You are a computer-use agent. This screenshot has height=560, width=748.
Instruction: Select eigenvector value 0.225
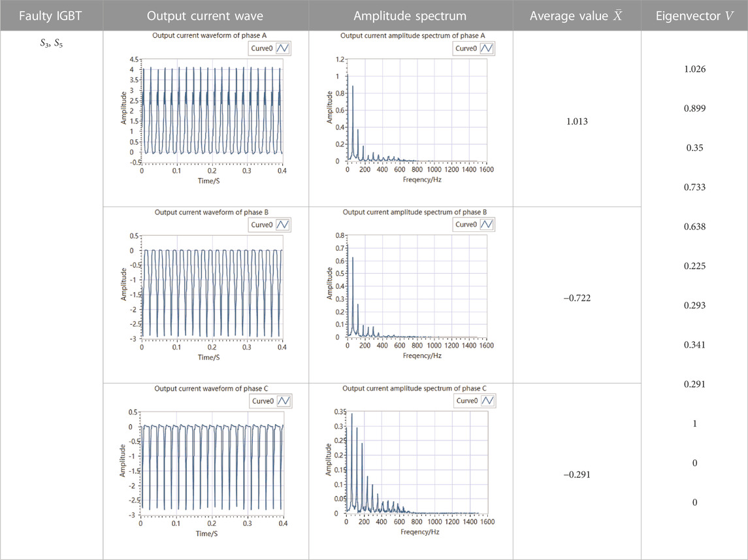(x=694, y=266)
